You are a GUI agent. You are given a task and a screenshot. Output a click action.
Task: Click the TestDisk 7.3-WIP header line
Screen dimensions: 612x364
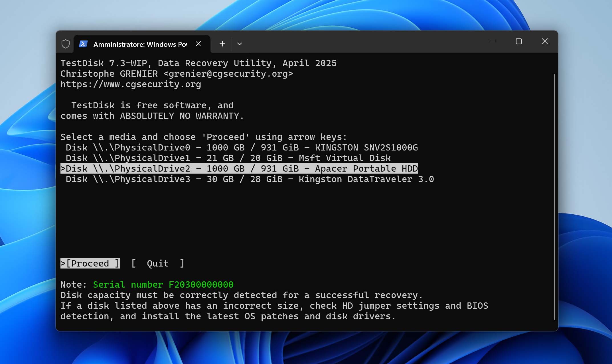tap(198, 63)
